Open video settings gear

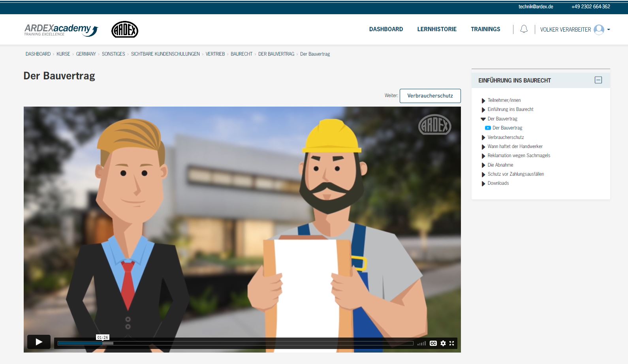(443, 343)
